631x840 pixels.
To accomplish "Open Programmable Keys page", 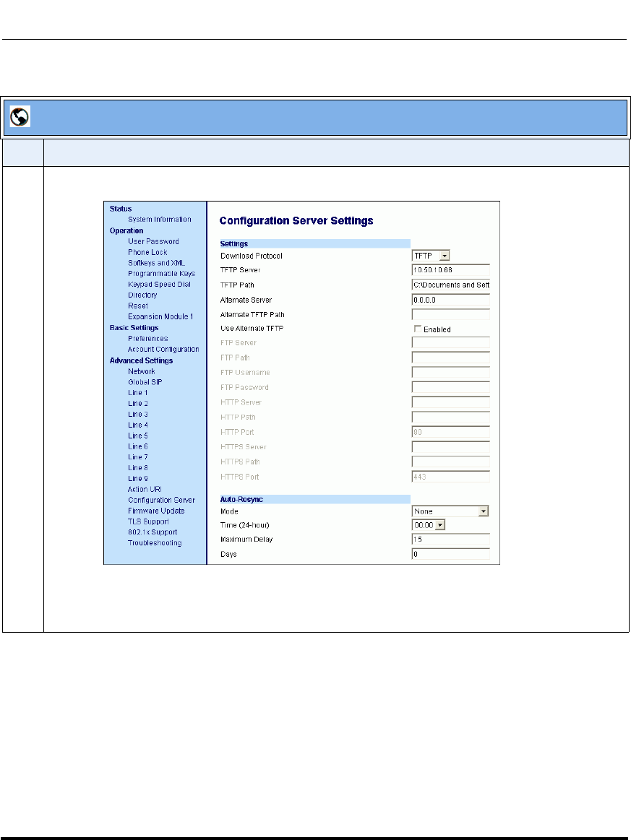I will pos(161,274).
